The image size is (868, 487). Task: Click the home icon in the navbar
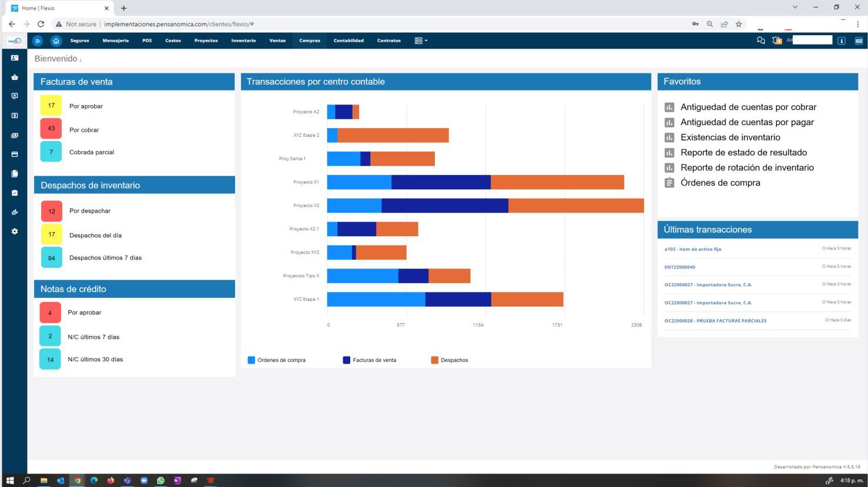56,41
